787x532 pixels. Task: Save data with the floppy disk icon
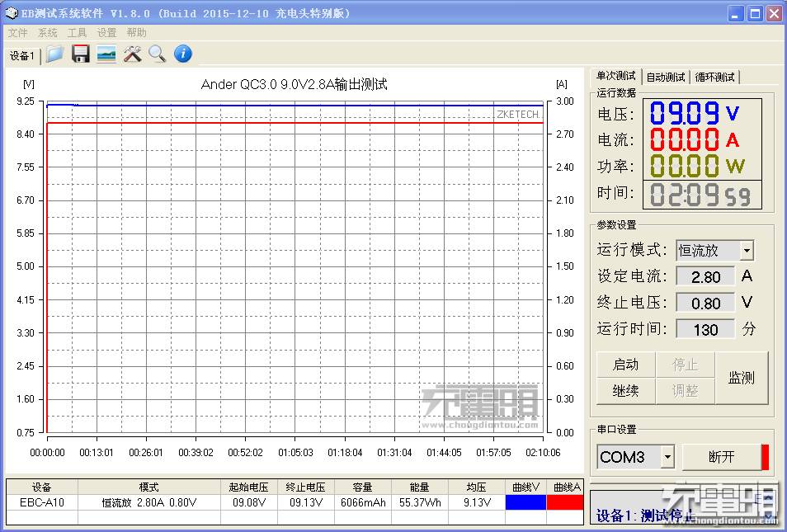[x=80, y=54]
